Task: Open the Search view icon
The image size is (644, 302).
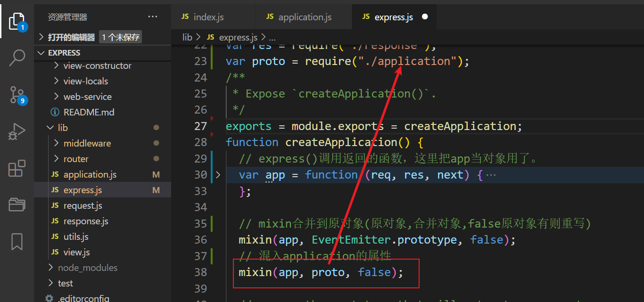Action: (17, 57)
